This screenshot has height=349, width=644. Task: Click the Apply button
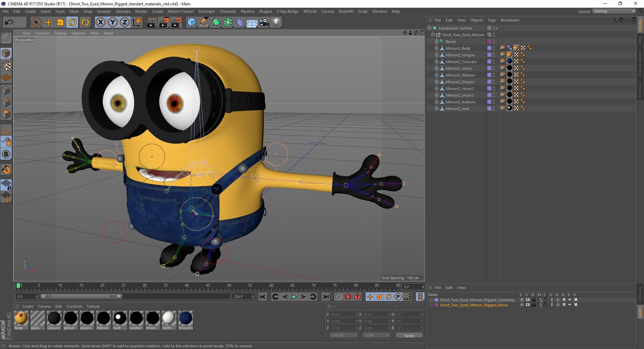tap(409, 335)
